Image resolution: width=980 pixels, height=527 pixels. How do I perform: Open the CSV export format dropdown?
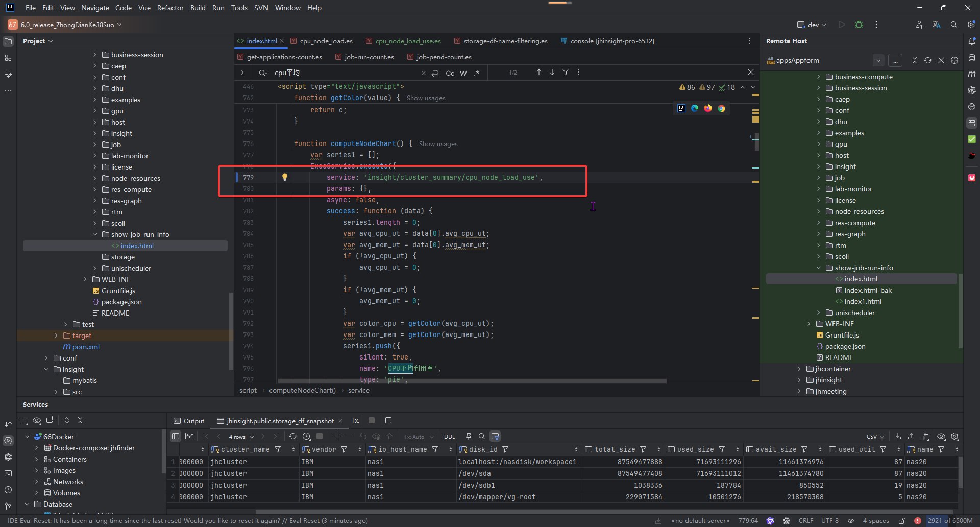coord(875,437)
